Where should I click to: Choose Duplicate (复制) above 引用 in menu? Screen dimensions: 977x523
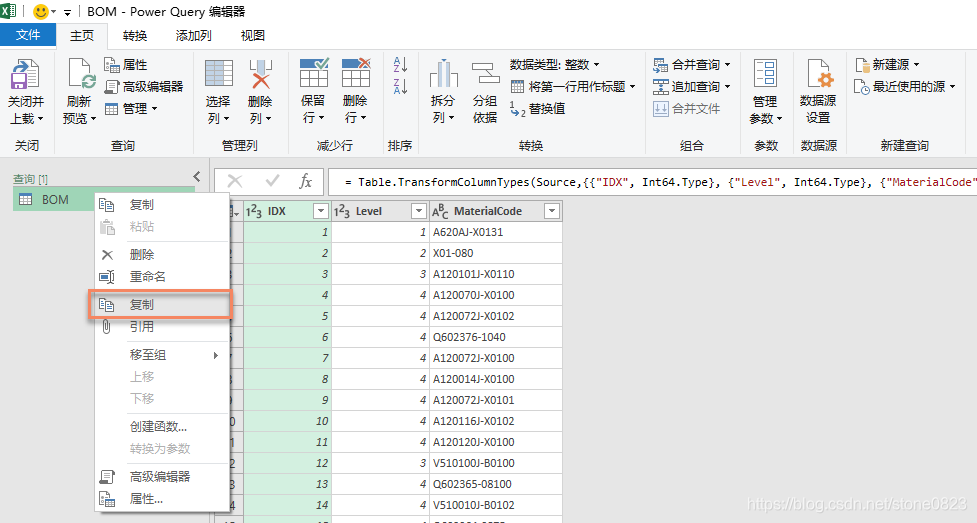160,304
